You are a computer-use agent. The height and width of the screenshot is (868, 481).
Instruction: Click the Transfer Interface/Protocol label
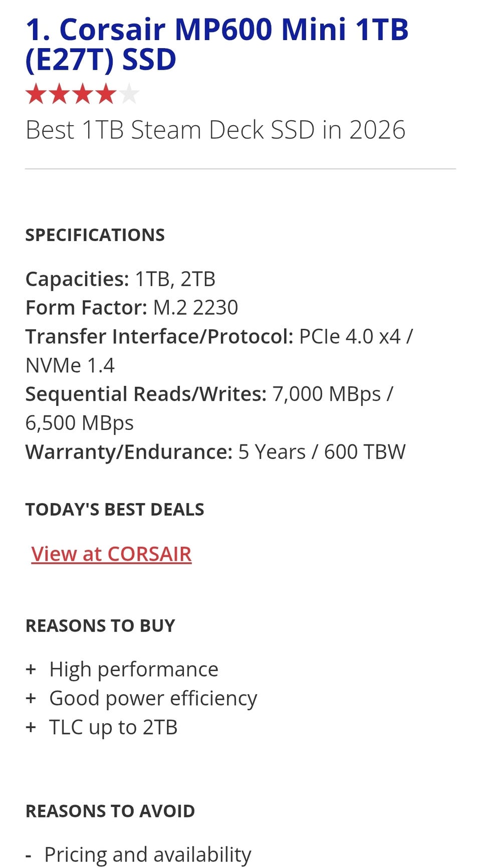[x=159, y=337]
